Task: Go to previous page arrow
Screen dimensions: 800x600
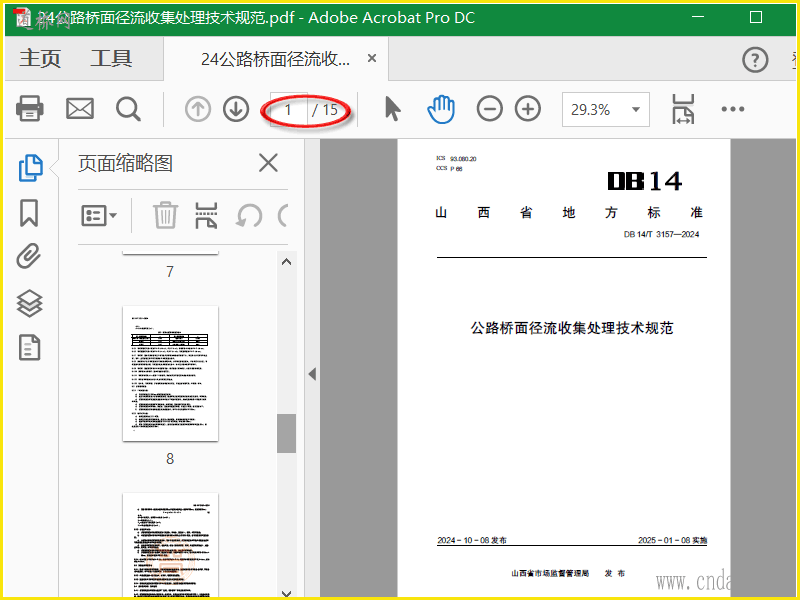Action: (198, 109)
